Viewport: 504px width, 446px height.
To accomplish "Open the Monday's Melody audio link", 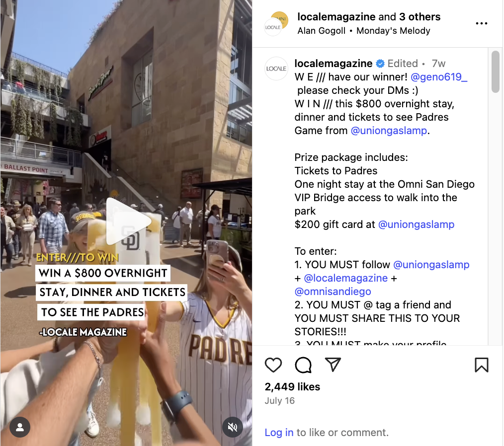I will tap(393, 31).
